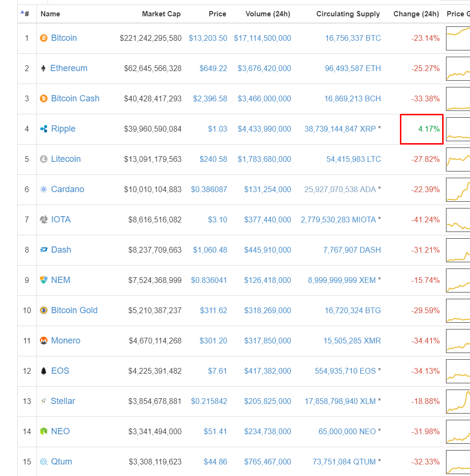Click EOS supply 554,935,710 EOS
Viewport: 470px width, 476px height.
click(345, 371)
